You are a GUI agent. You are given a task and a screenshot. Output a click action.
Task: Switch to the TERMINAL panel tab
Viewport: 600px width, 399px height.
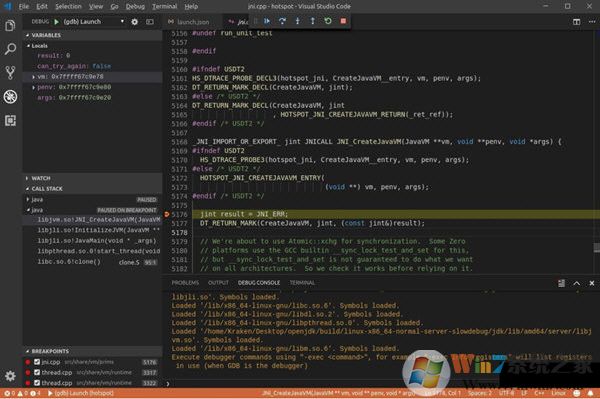click(302, 283)
